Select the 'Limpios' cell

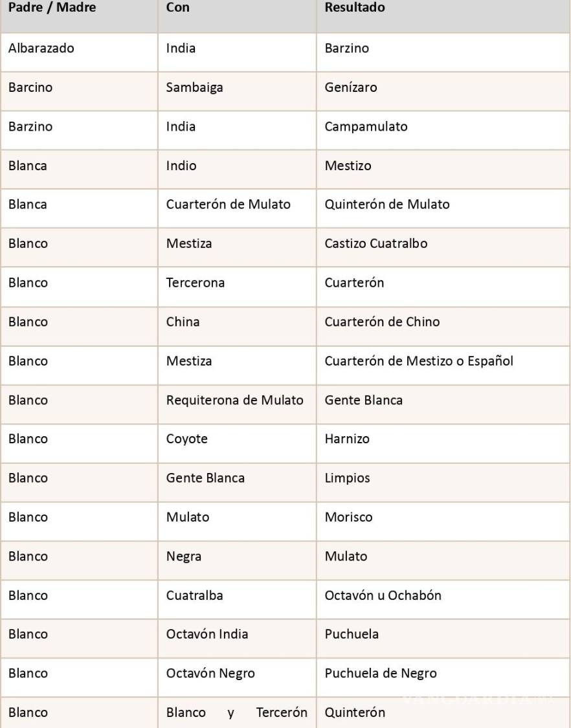point(348,478)
